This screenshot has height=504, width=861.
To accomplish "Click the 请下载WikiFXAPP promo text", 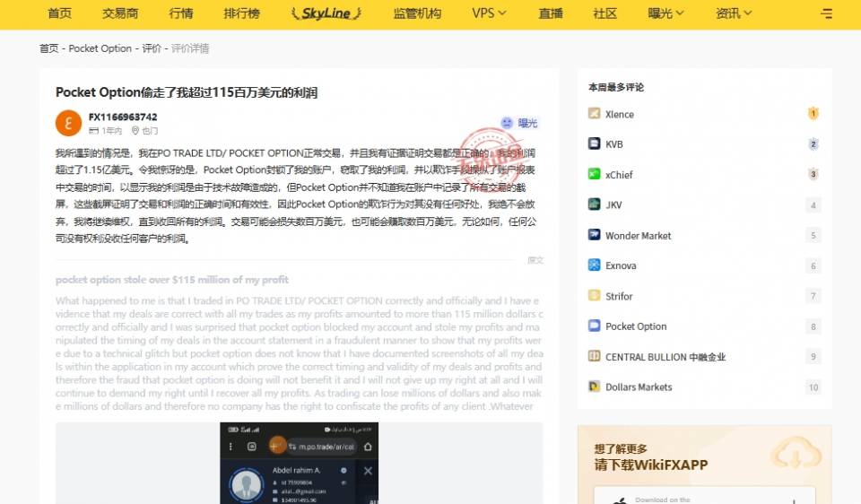I will [x=651, y=465].
